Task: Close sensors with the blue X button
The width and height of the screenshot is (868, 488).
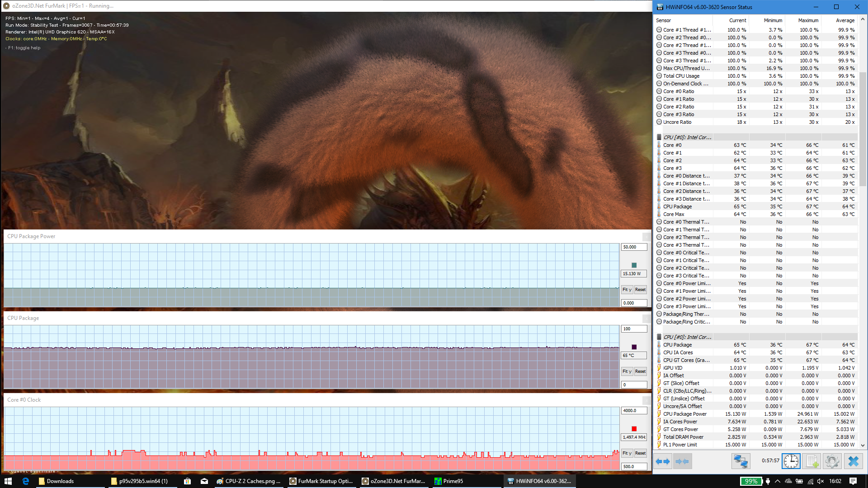Action: (854, 461)
